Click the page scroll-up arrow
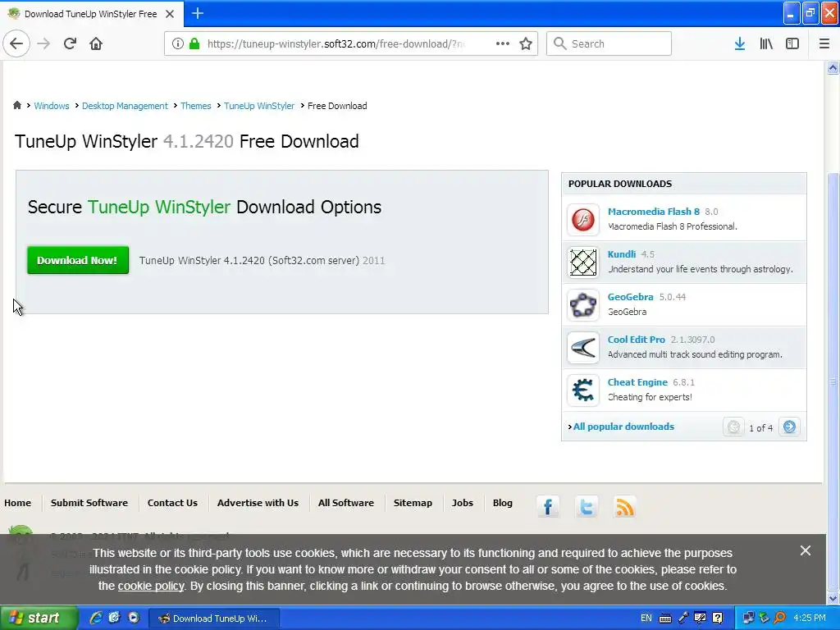This screenshot has height=630, width=840. coord(833,67)
